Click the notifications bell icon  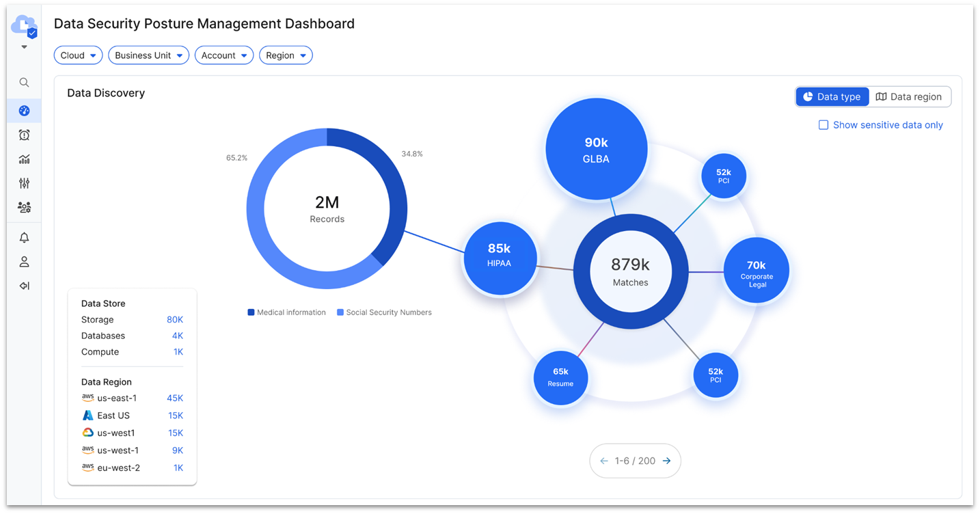tap(24, 238)
